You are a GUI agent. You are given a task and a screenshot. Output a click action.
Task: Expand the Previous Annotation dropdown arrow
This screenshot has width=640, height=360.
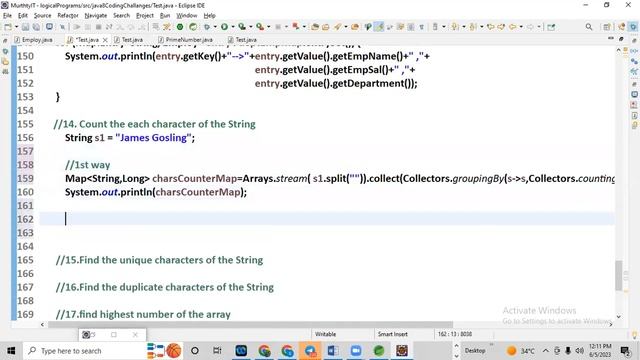coord(482,27)
